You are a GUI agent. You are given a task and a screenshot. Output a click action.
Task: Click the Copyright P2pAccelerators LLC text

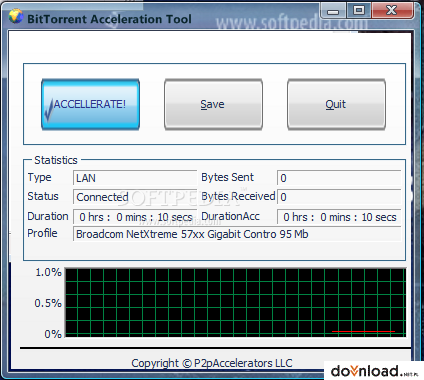(212, 363)
